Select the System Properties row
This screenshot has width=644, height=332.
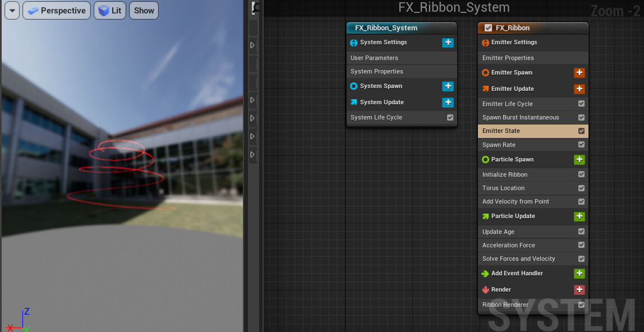[x=402, y=71]
